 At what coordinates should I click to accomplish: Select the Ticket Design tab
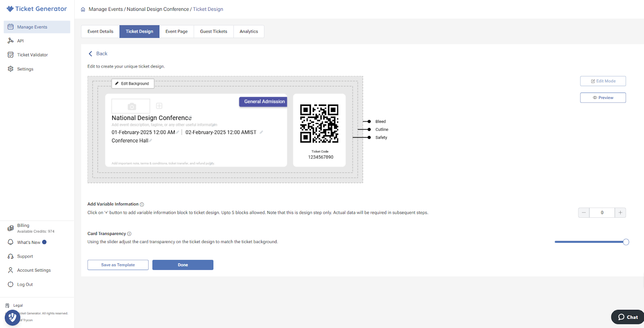coord(139,31)
